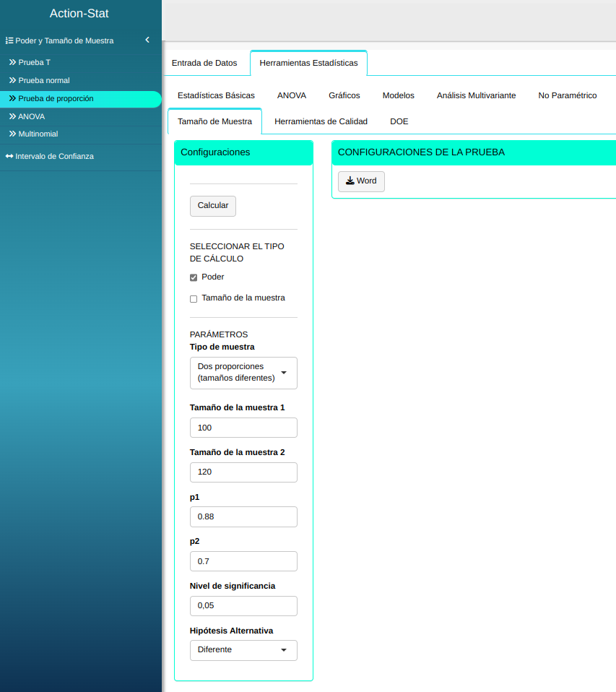The image size is (616, 692).
Task: Uncheck the Poder checkbox
Action: click(x=194, y=277)
